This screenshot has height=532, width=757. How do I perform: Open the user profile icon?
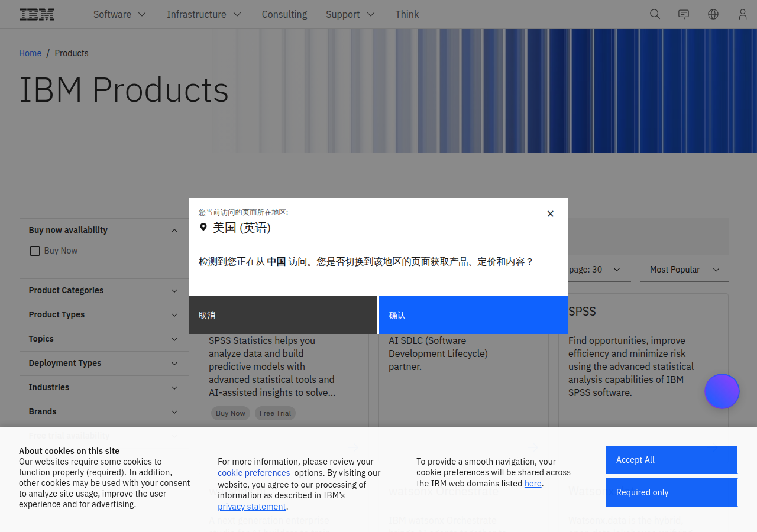[x=743, y=14]
